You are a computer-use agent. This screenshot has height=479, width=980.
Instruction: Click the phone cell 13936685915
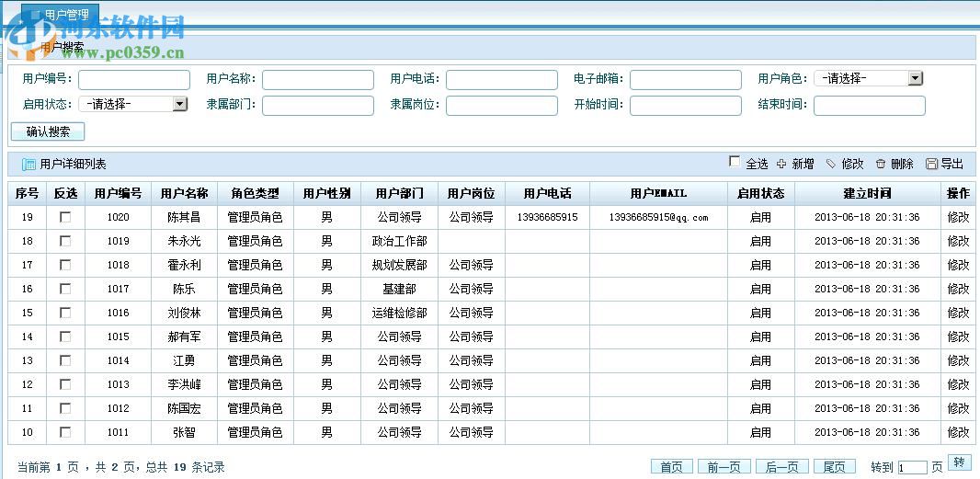click(548, 217)
